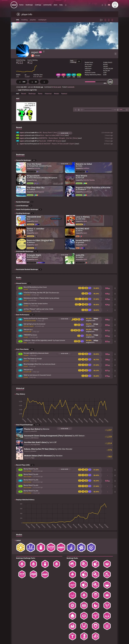Click the S grade badge above 202
Screen dimensions: 129x644
[x=74, y=74]
